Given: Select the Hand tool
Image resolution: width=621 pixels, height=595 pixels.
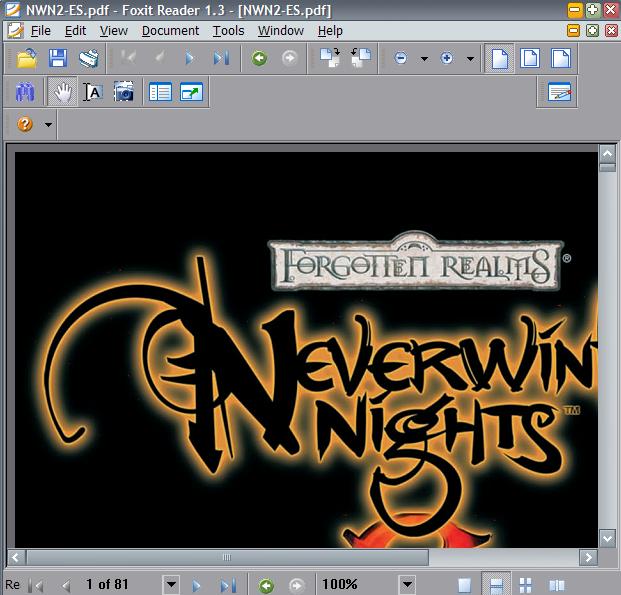Looking at the screenshot, I should coord(63,92).
